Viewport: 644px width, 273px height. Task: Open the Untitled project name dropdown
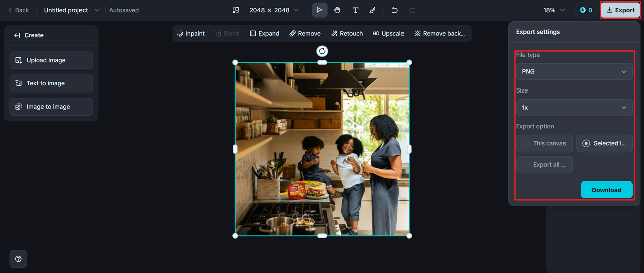(x=71, y=10)
